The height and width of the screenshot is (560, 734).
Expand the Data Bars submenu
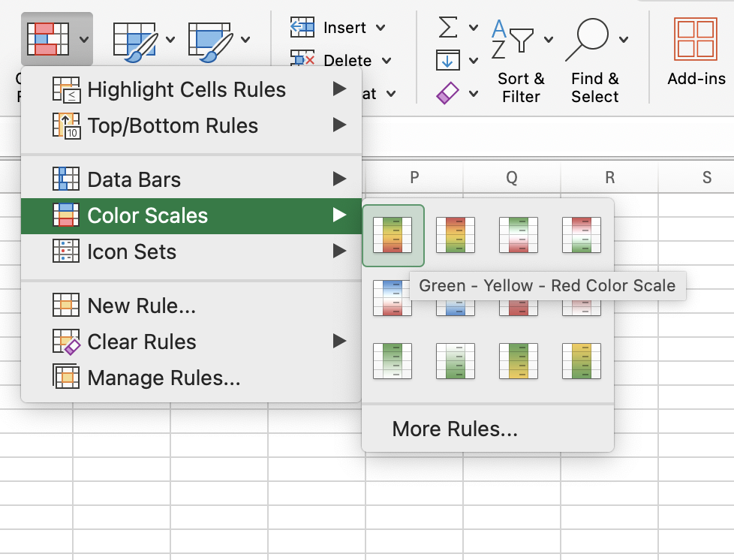135,179
